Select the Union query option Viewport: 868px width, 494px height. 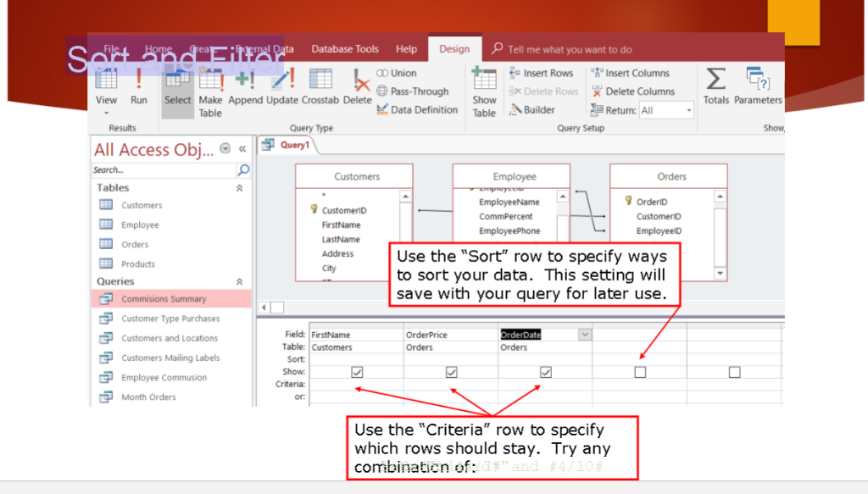pyautogui.click(x=397, y=73)
